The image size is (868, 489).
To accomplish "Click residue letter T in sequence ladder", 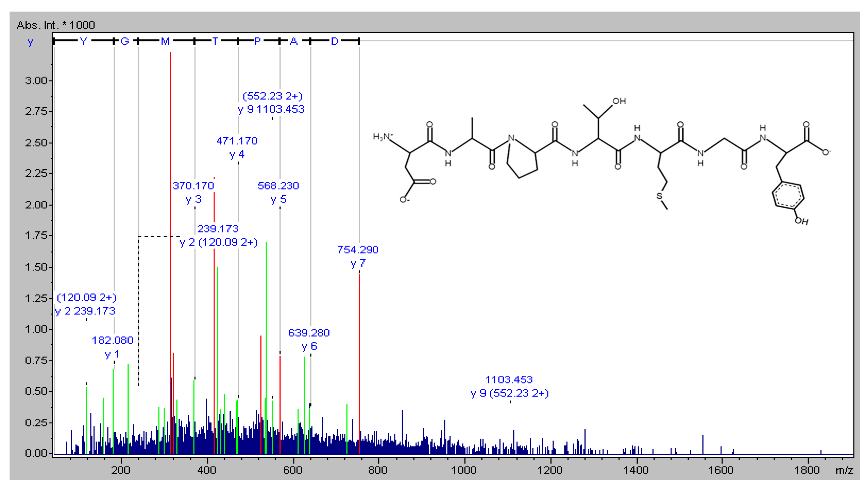I will (x=215, y=41).
